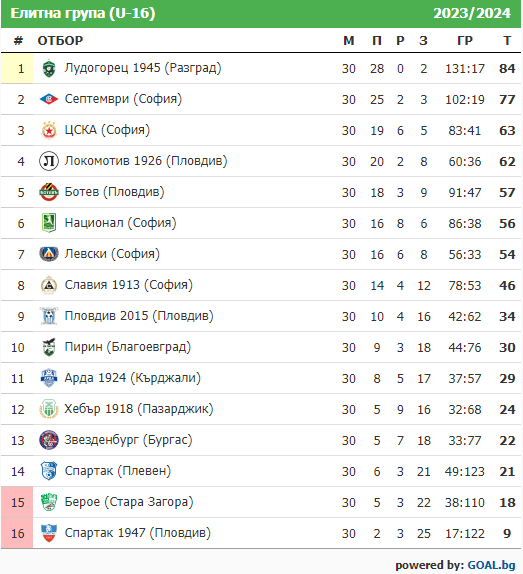Open team Пирин (Благоевград)
Screen dimensions: 523x574
[128, 347]
